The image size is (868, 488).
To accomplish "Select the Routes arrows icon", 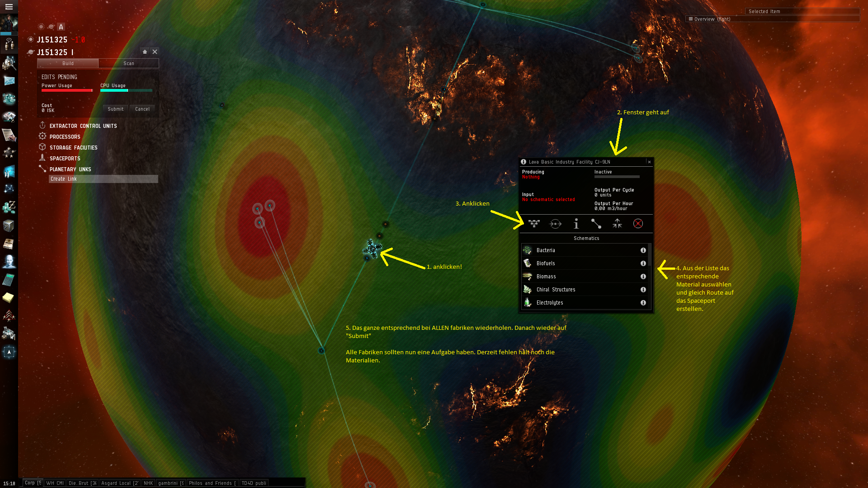I will point(617,223).
